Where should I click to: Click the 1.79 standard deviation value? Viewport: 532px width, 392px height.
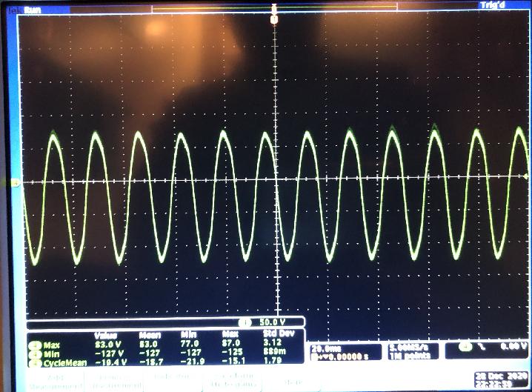pos(273,359)
